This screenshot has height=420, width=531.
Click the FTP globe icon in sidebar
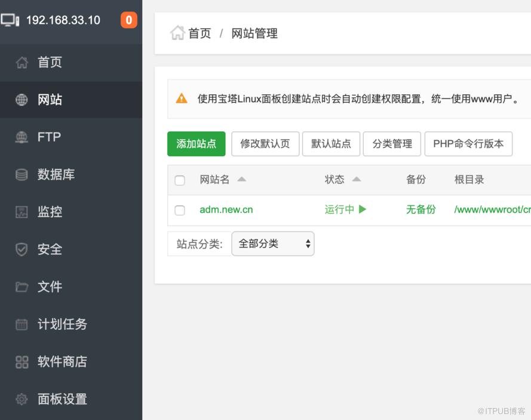[22, 137]
